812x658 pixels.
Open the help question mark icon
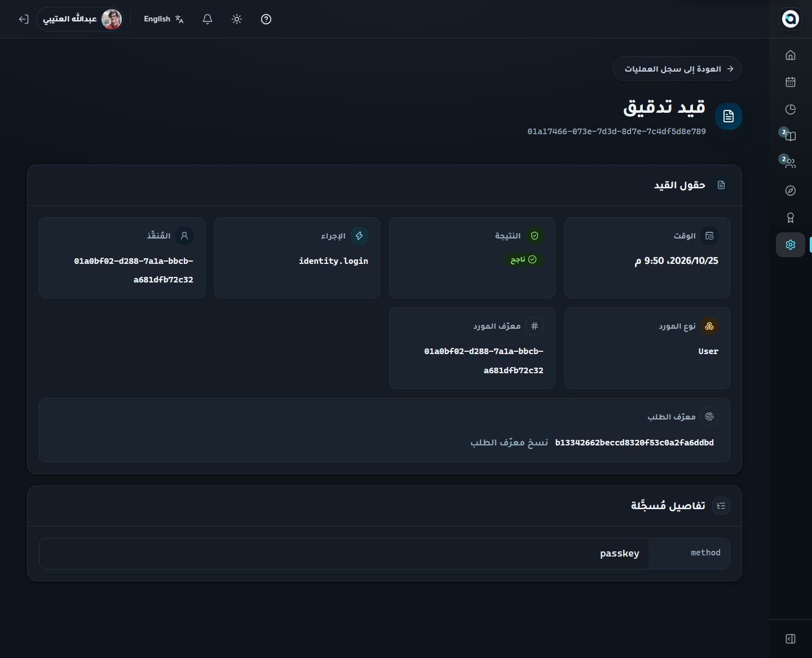click(266, 19)
